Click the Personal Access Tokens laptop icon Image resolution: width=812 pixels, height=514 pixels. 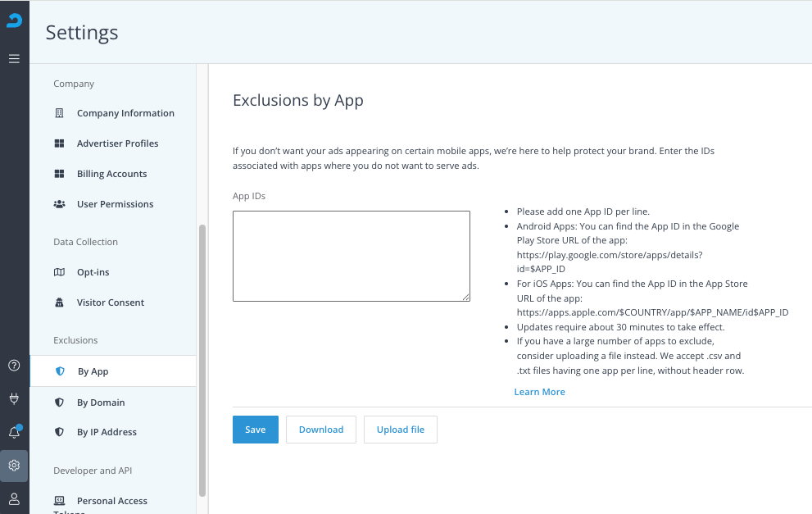point(60,501)
